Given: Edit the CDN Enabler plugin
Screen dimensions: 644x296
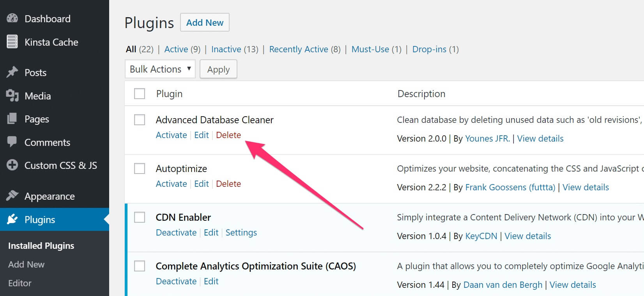Looking at the screenshot, I should point(211,232).
